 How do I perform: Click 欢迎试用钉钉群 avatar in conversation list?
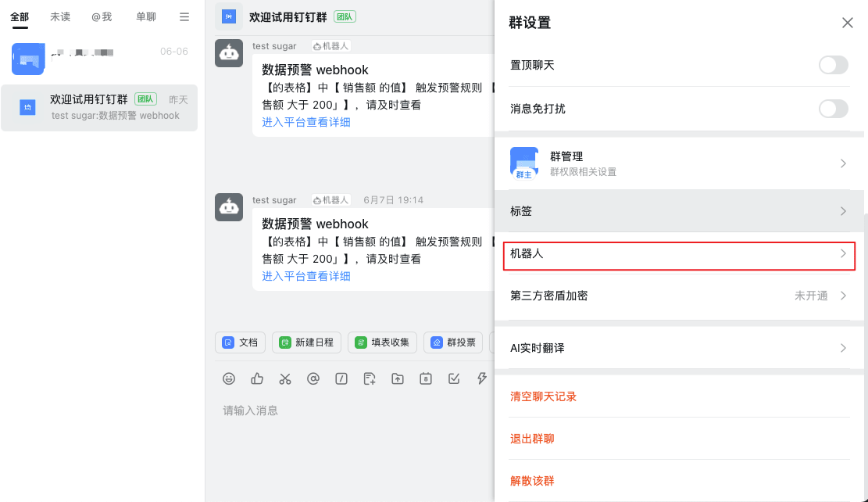point(27,107)
